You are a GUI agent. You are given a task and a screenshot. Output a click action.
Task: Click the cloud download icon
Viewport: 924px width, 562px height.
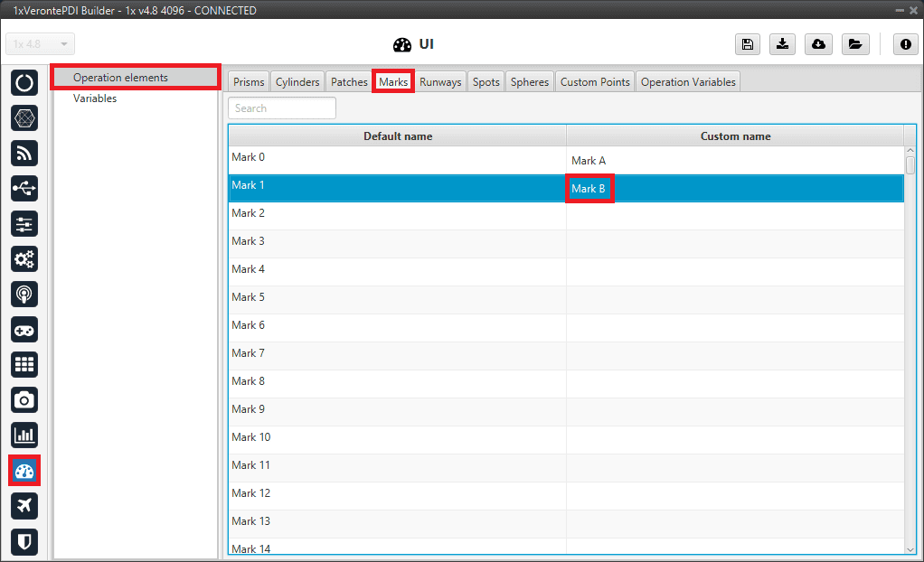[818, 44]
